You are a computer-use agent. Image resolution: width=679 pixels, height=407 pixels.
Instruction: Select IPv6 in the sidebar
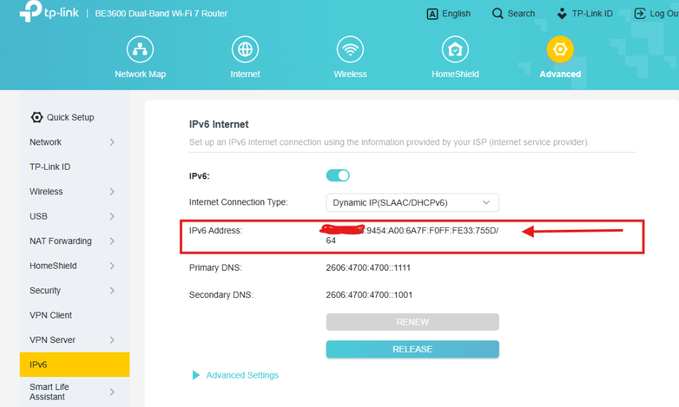coord(74,365)
